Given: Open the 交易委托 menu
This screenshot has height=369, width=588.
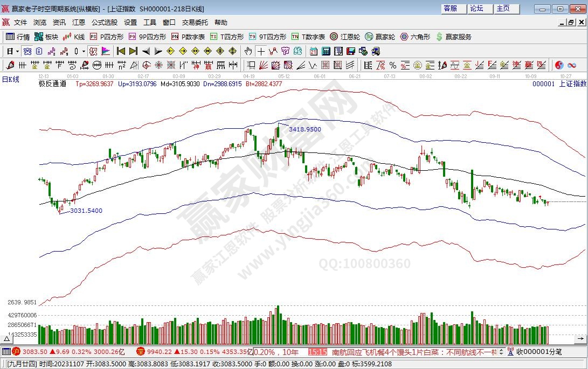Looking at the screenshot, I should 195,22.
